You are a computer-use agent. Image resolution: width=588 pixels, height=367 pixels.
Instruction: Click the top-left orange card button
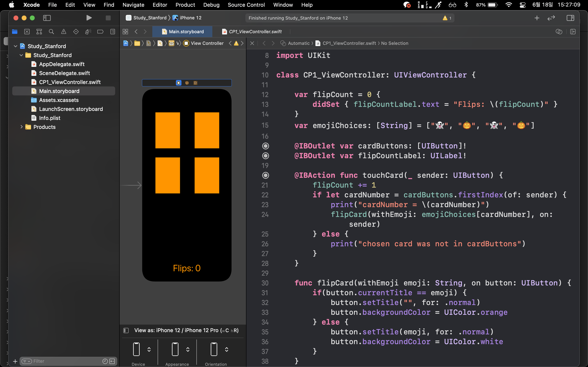[x=167, y=130]
